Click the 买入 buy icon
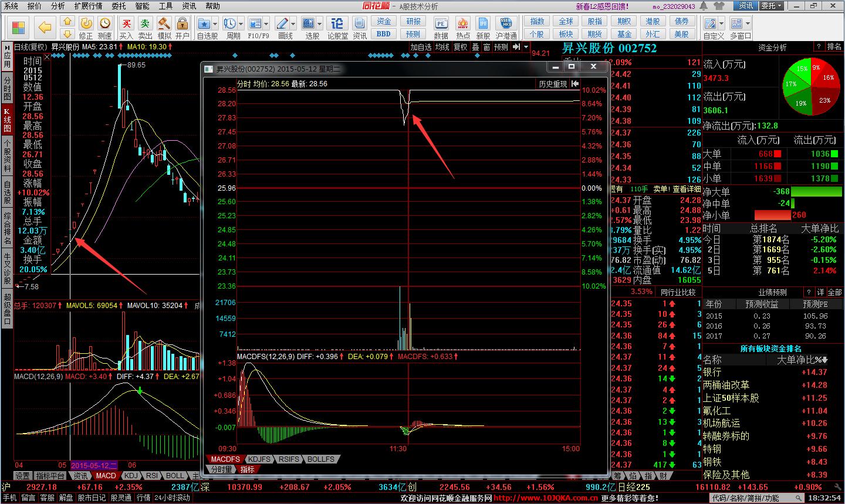 pos(126,28)
